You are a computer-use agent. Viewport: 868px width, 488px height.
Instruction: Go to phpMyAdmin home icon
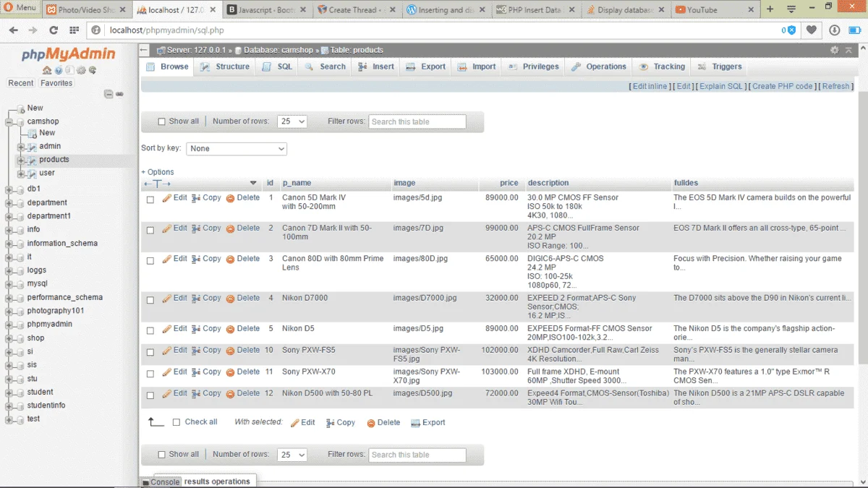tap(47, 70)
